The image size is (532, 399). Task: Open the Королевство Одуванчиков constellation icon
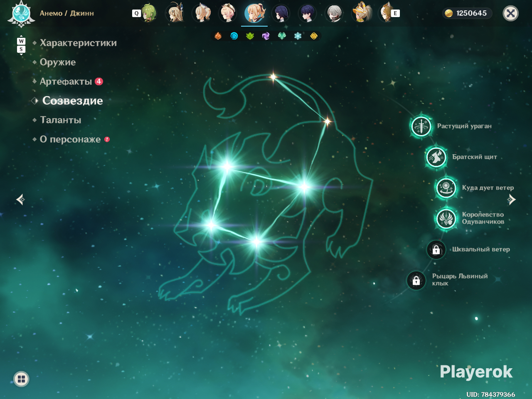tap(446, 218)
